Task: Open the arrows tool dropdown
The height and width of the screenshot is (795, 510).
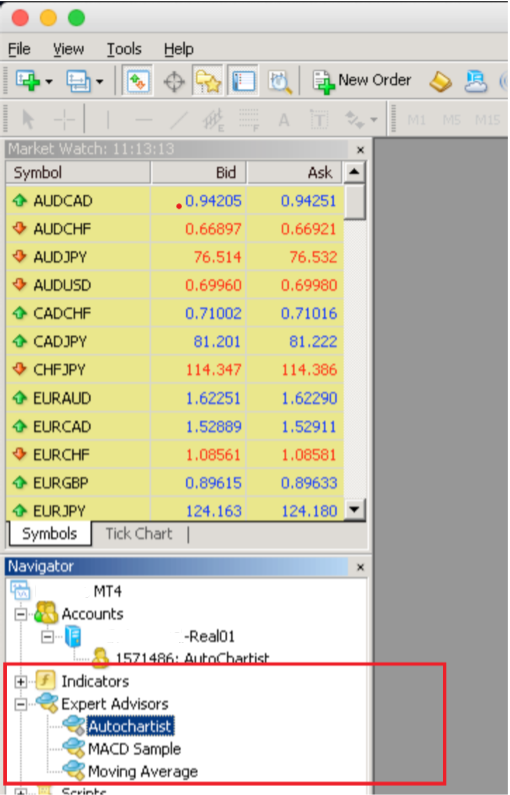Action: pyautogui.click(x=374, y=120)
